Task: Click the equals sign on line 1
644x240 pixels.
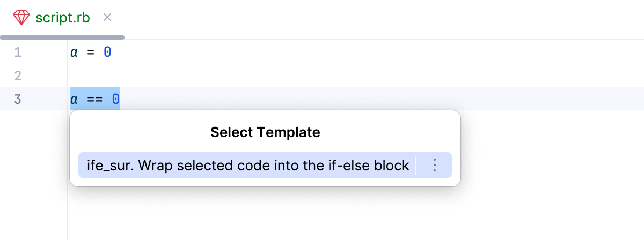Action: 91,52
